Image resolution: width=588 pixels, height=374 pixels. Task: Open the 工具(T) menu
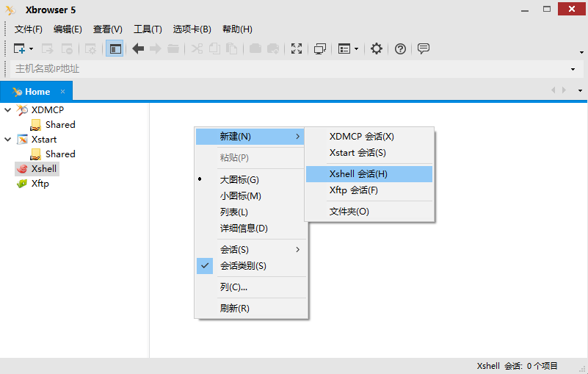pos(148,29)
